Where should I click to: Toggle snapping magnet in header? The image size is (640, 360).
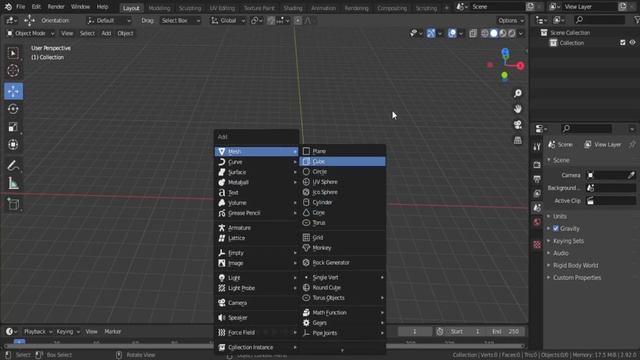coord(271,20)
